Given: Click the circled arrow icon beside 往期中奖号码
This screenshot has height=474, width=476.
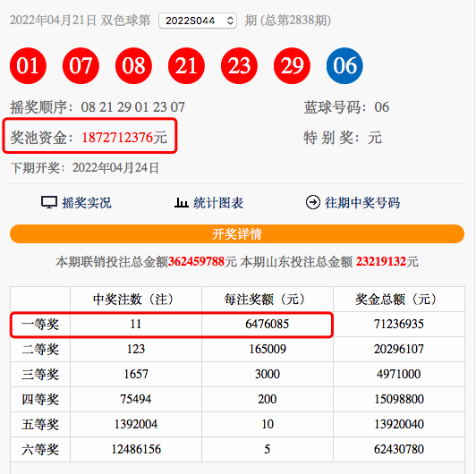Looking at the screenshot, I should [312, 202].
